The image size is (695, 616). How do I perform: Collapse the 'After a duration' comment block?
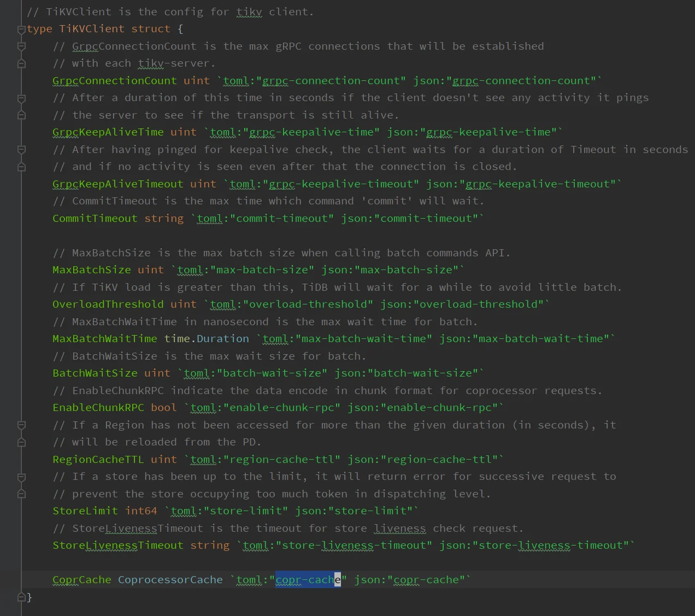[21, 98]
